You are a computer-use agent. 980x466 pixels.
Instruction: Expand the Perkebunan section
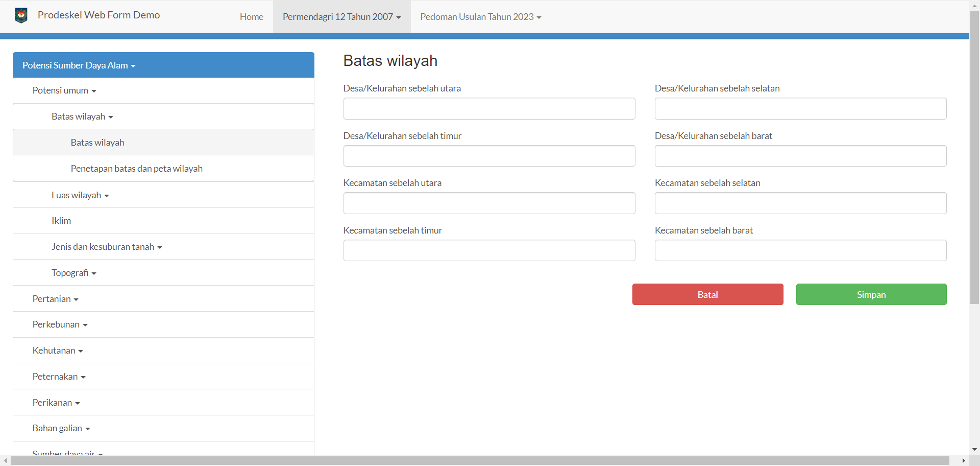click(163, 324)
